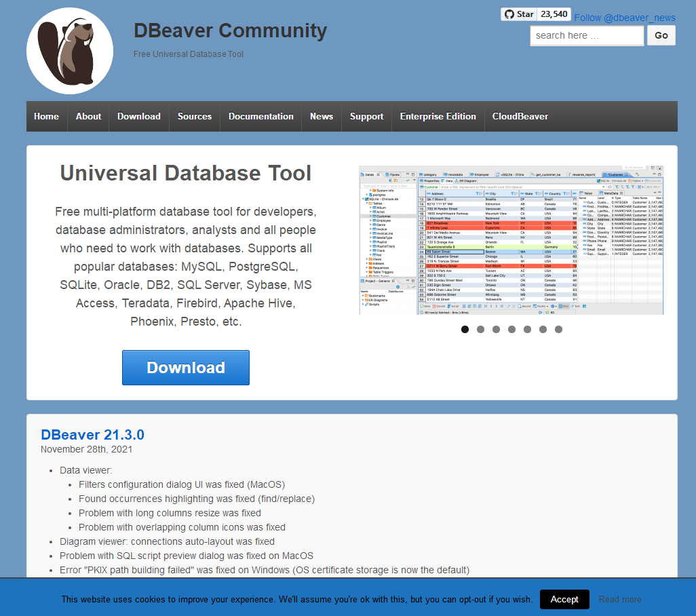Click the 'Data viewer:' list item
The height and width of the screenshot is (616, 696).
(86, 470)
